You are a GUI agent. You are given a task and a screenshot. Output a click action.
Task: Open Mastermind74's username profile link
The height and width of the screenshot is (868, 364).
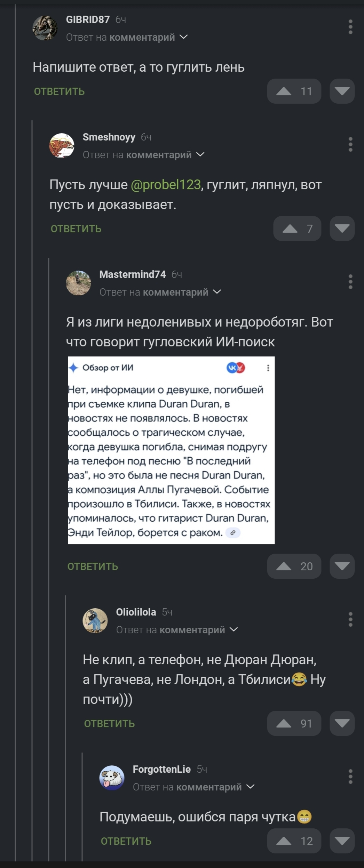tap(133, 274)
